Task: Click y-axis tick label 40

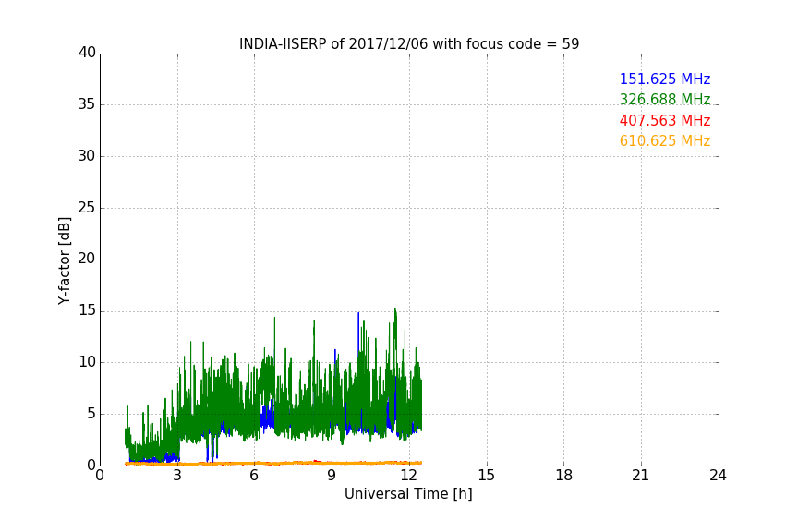Action: pyautogui.click(x=87, y=53)
